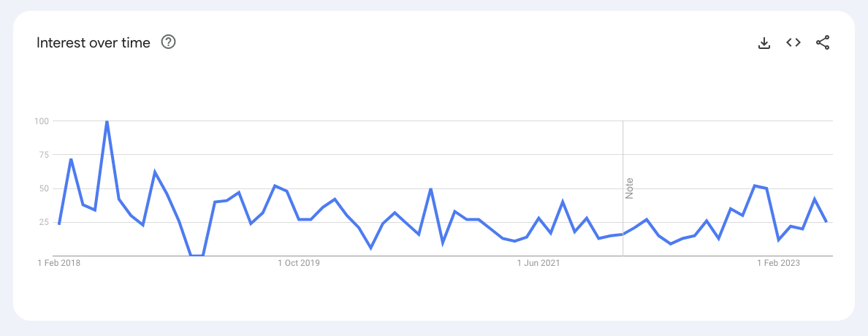Click the "Interest over time" heading
Screen dimensions: 868x336
click(94, 43)
